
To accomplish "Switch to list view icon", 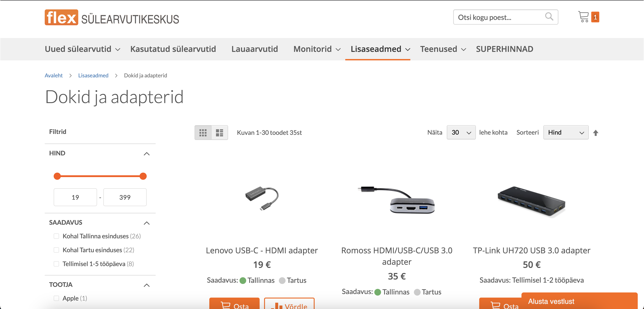I will point(220,133).
